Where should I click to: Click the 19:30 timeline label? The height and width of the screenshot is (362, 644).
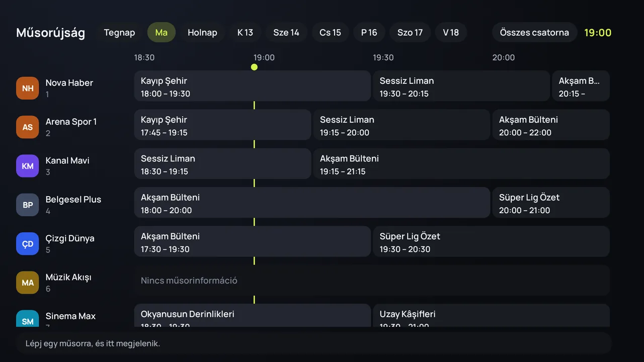coord(383,57)
